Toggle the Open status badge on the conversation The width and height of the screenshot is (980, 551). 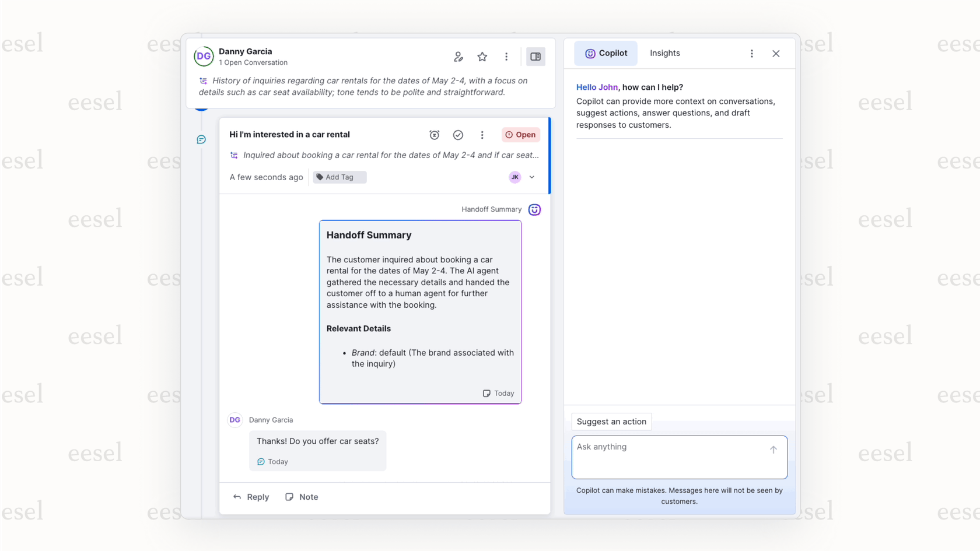coord(520,135)
